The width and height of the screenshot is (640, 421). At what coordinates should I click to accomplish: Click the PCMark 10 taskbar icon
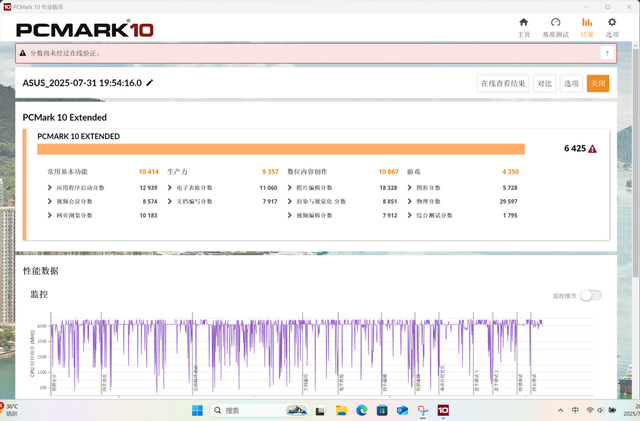pos(443,410)
